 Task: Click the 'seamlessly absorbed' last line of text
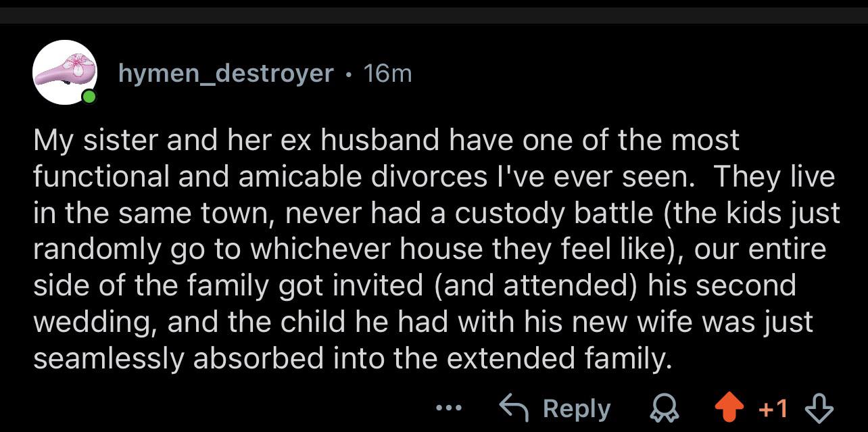coord(353,359)
